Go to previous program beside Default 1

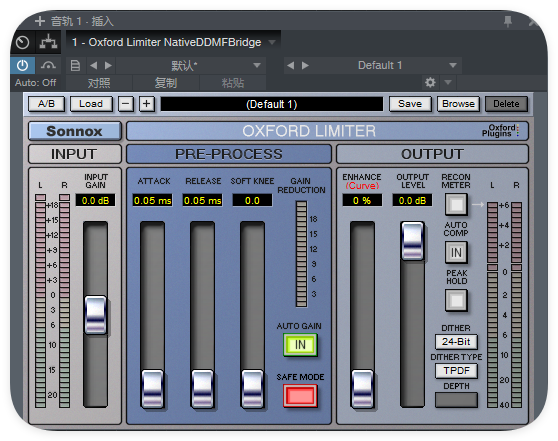pyautogui.click(x=290, y=65)
